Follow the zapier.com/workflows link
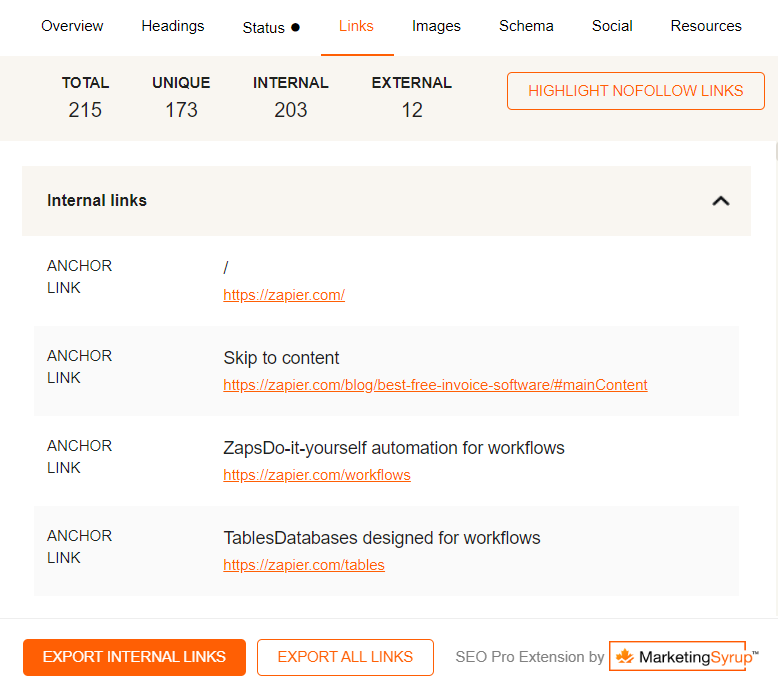The image size is (778, 692). coord(317,475)
